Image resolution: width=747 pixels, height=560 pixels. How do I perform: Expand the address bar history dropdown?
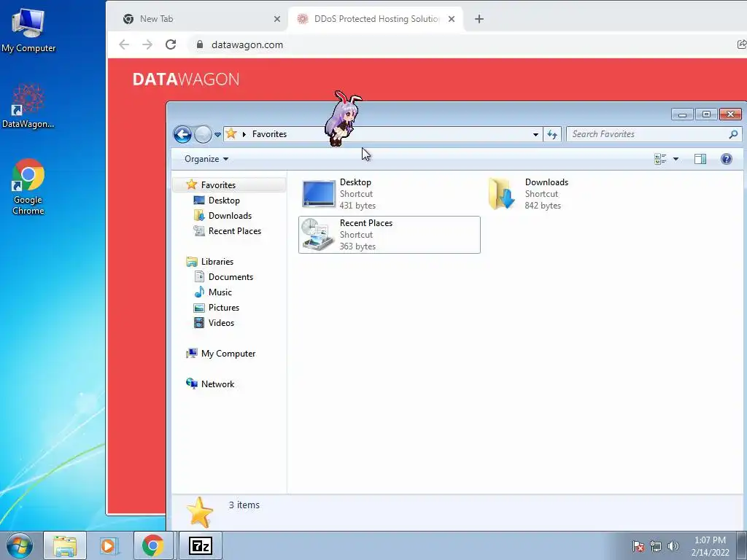click(535, 134)
